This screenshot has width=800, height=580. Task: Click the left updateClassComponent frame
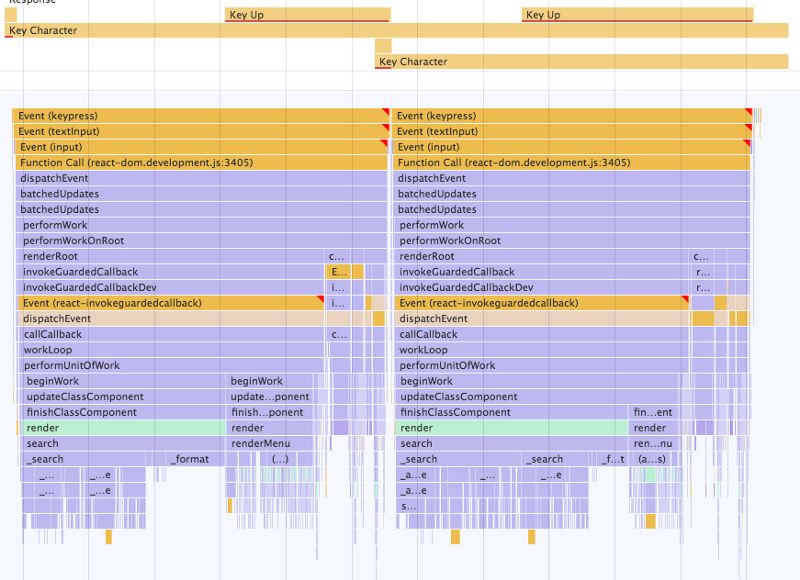[120, 397]
